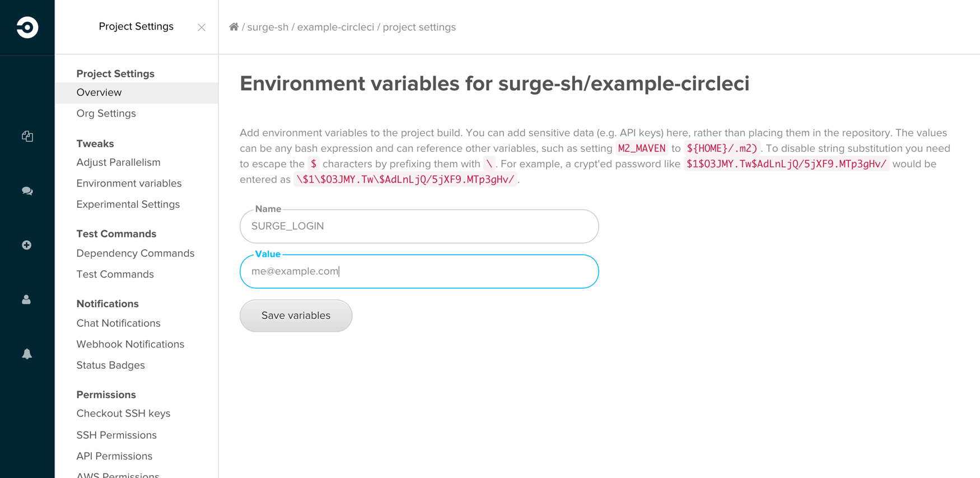Open Webhook Notifications settings

point(130,344)
